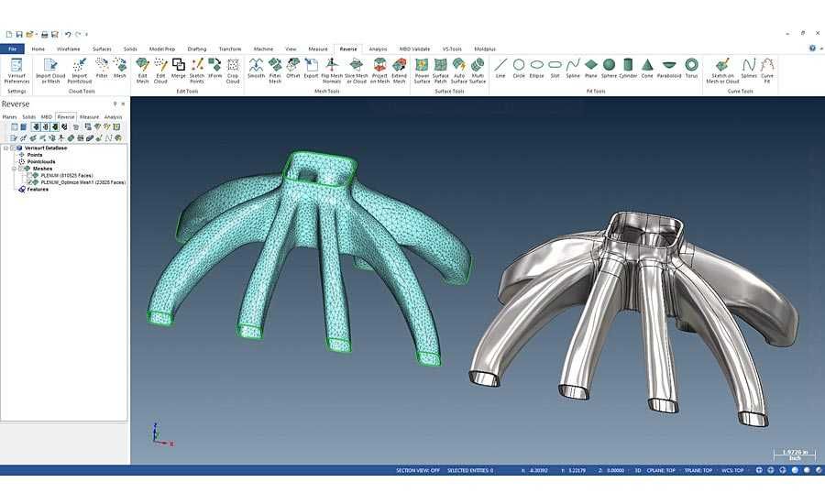Click the Multi Surface tool
This screenshot has height=504, width=825.
tap(478, 71)
